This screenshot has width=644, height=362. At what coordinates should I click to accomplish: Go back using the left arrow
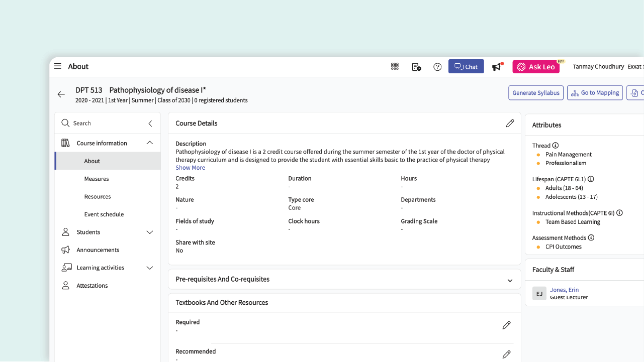[61, 94]
